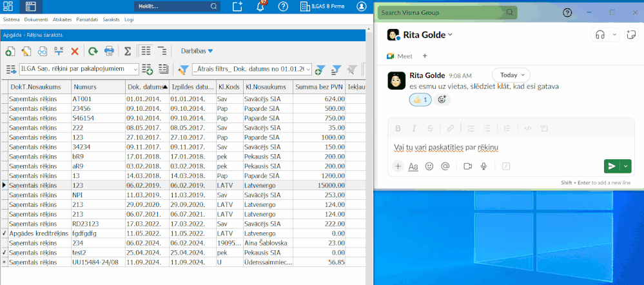Open the Meet tab
644x285 pixels.
click(x=400, y=56)
